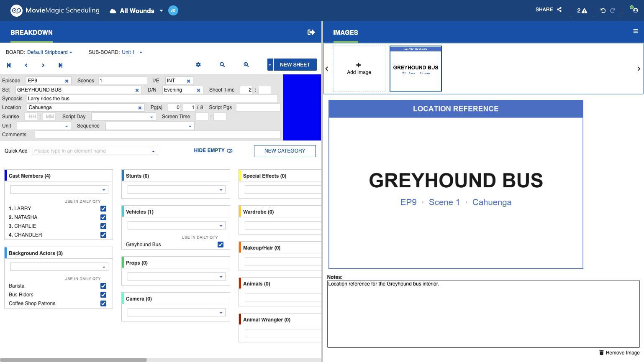Image resolution: width=644 pixels, height=362 pixels.
Task: Open the Unit 1 sub-board dropdown
Action: (x=132, y=52)
